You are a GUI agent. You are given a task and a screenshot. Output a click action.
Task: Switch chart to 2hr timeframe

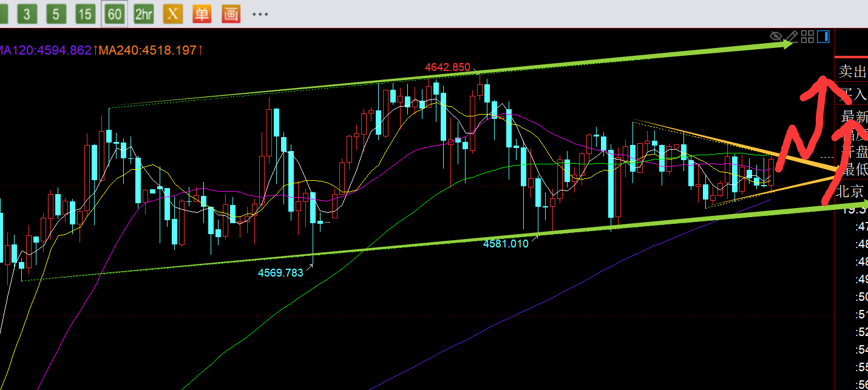click(143, 14)
